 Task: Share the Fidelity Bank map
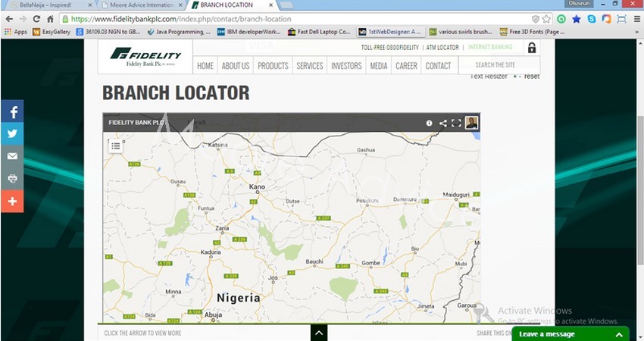(x=442, y=123)
